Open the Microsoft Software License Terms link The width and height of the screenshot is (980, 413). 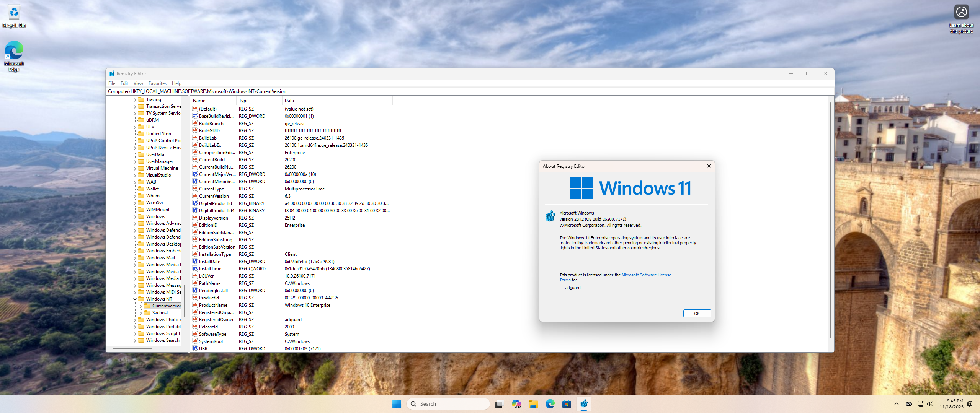pyautogui.click(x=646, y=275)
